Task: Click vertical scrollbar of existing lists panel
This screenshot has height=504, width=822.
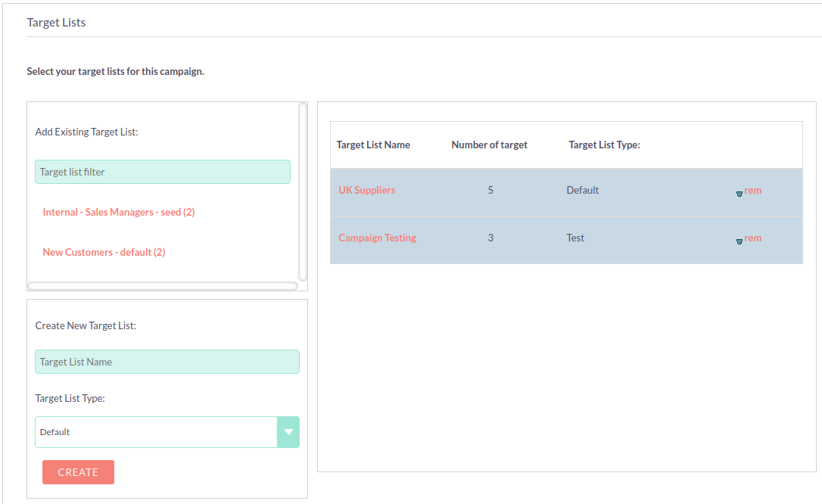Action: tap(303, 191)
